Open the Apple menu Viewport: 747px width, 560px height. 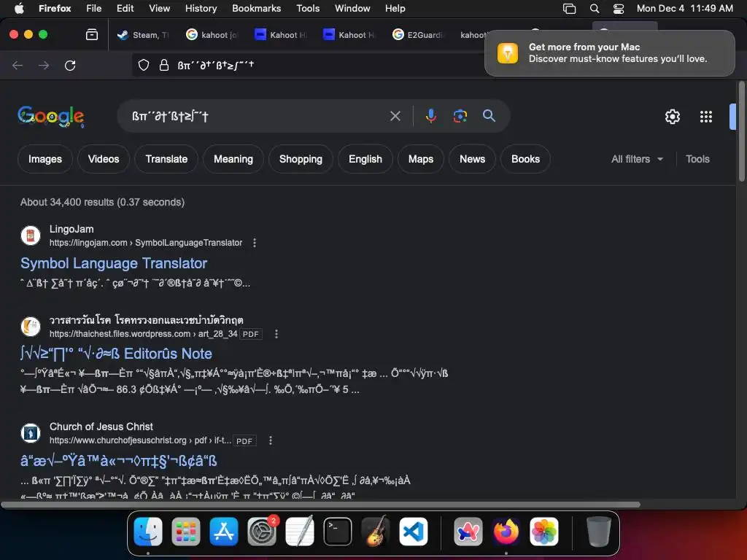19,9
